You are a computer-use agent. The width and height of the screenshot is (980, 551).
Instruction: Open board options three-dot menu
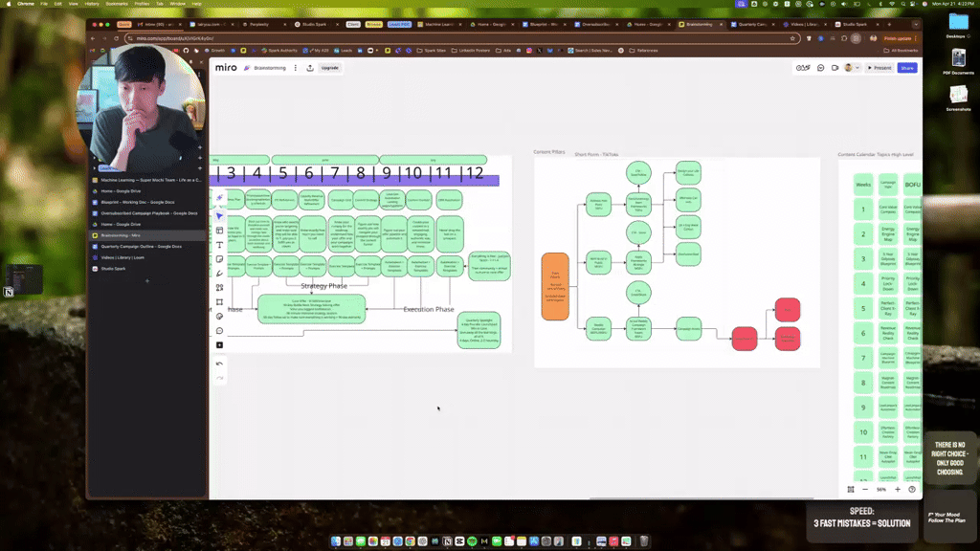[x=296, y=68]
